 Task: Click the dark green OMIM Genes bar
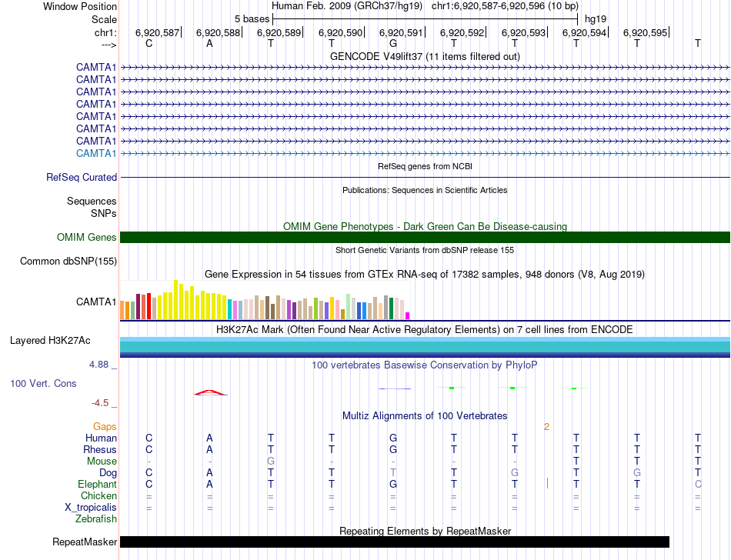(x=425, y=237)
